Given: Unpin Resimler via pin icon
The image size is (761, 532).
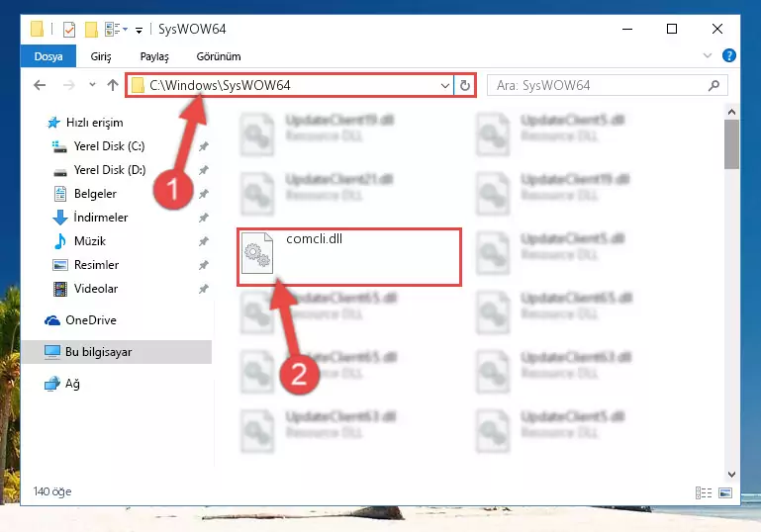Looking at the screenshot, I should click(203, 265).
